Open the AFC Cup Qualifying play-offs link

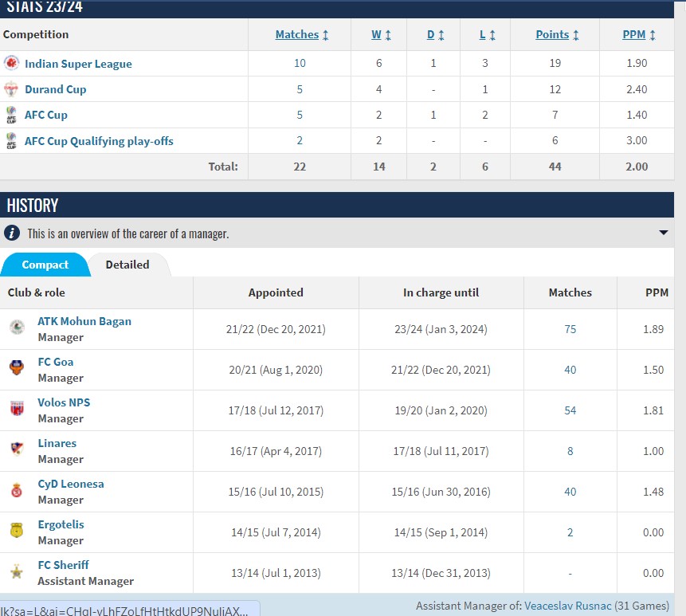(99, 141)
